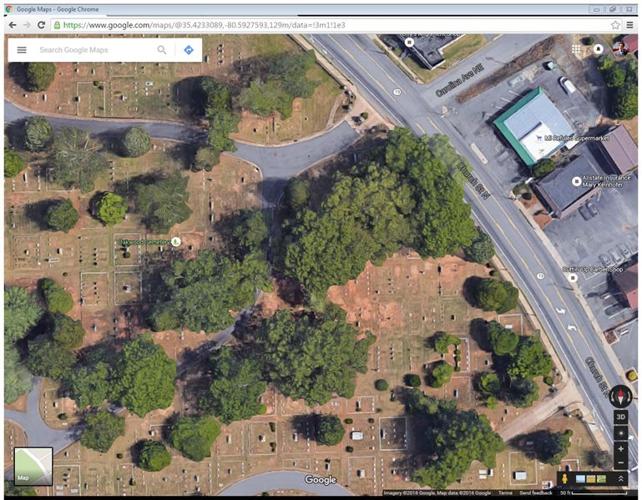642x500 pixels.
Task: Click the Allstate Insurance marker icon
Action: click(x=576, y=181)
